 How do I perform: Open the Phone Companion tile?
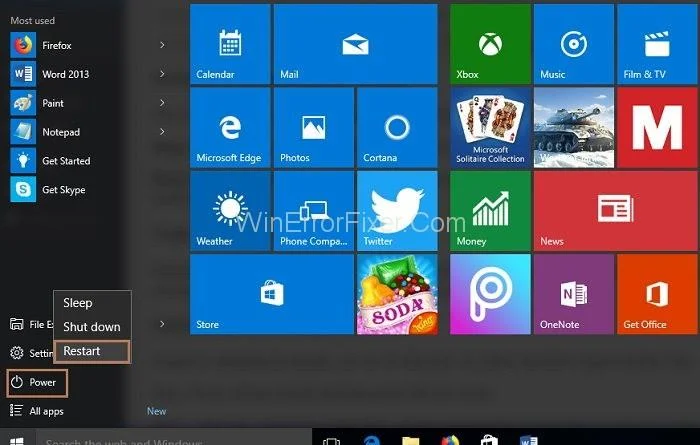[x=314, y=211]
